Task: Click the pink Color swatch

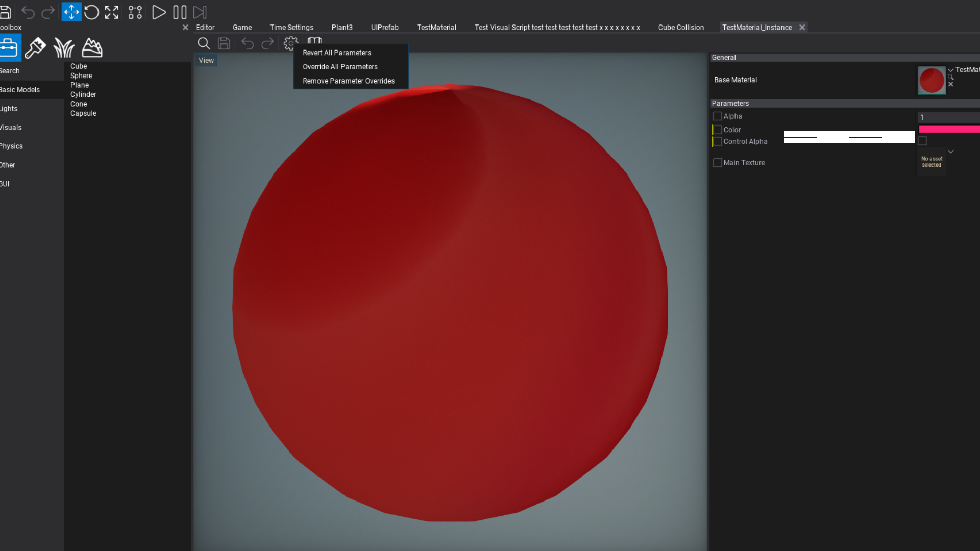Action: 950,130
